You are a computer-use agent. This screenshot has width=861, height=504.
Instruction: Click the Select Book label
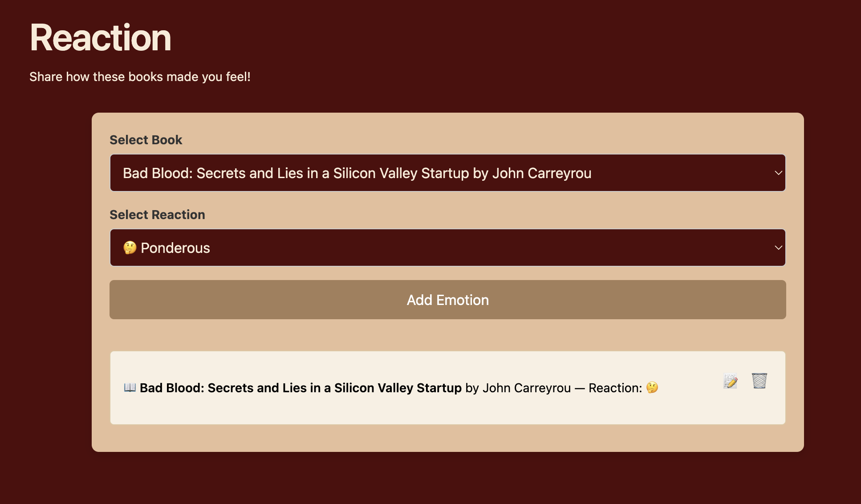coord(146,140)
